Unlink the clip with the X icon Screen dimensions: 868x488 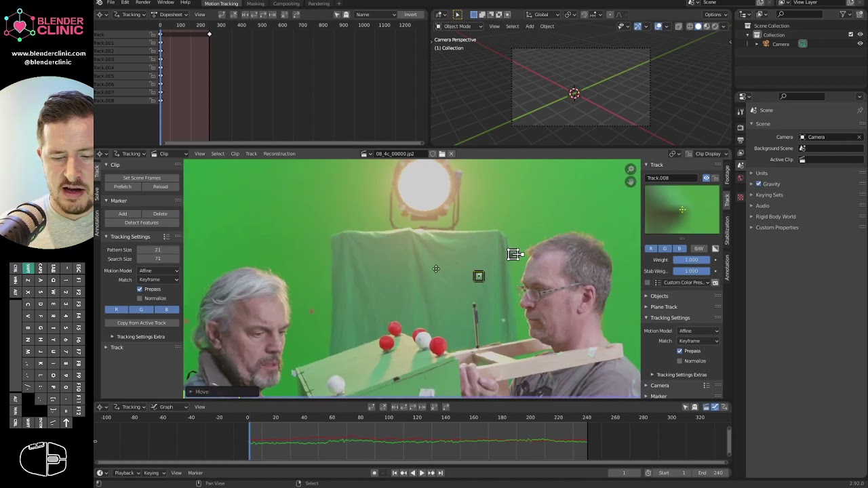[452, 154]
